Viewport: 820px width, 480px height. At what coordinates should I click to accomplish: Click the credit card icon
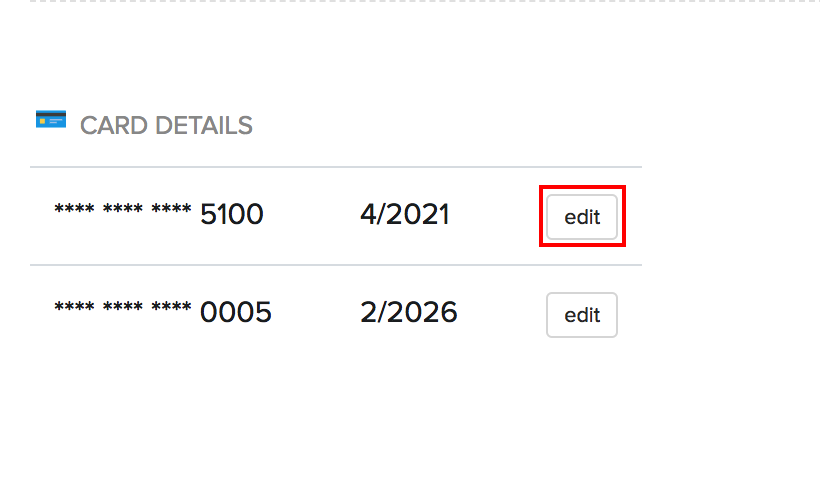[50, 119]
